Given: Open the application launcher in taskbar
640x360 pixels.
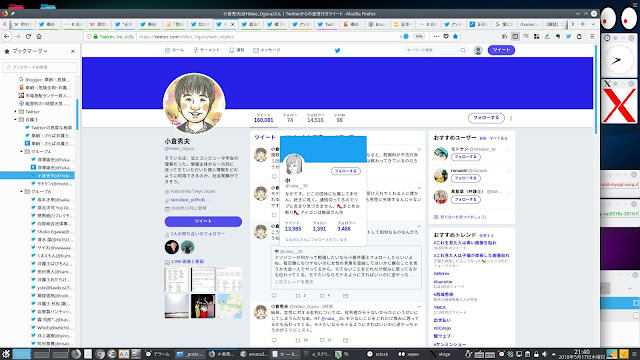Looking at the screenshot, I should tap(5, 354).
